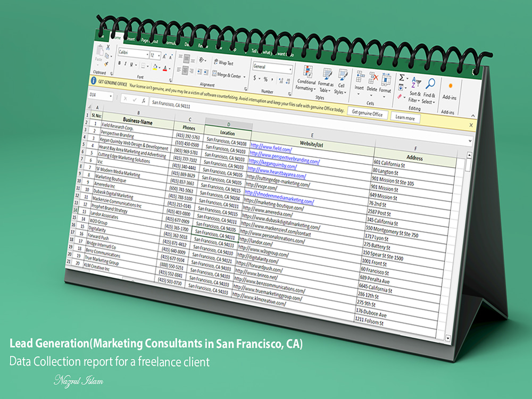
Task: Select the cell 601 California St
Action: click(414, 167)
